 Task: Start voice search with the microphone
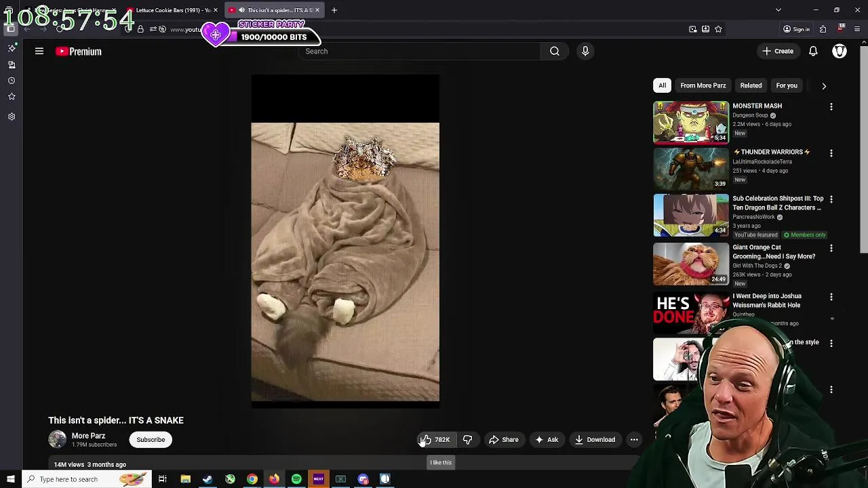(585, 52)
